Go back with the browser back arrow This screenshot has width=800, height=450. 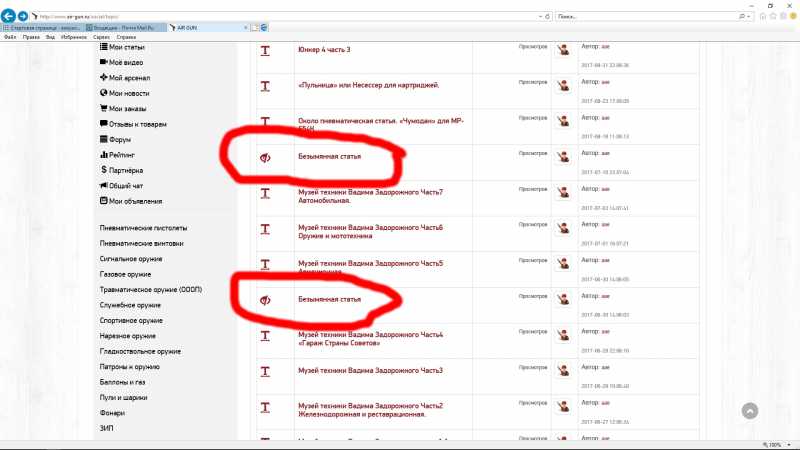[8, 16]
